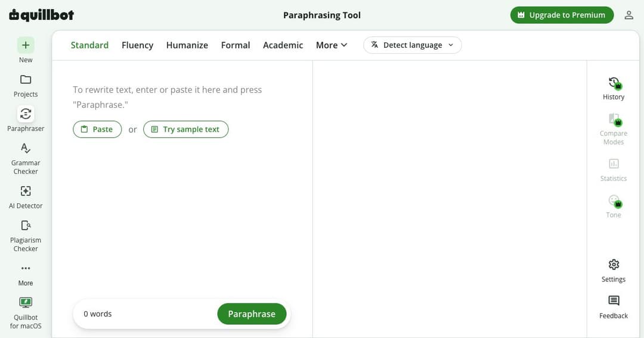
Task: Open the Grammar Checker tool
Action: (26, 159)
